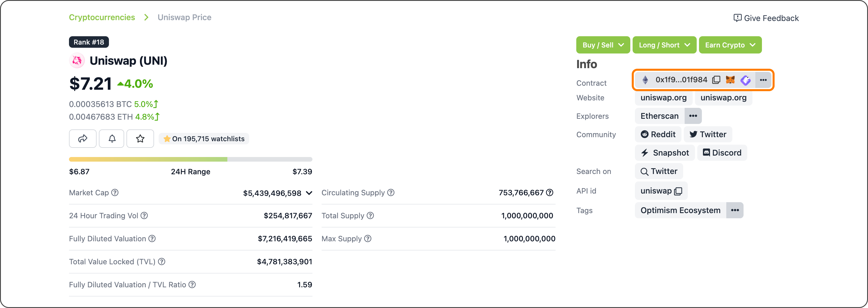Open the Earn Crypto dropdown
Image resolution: width=868 pixels, height=308 pixels.
pos(730,45)
